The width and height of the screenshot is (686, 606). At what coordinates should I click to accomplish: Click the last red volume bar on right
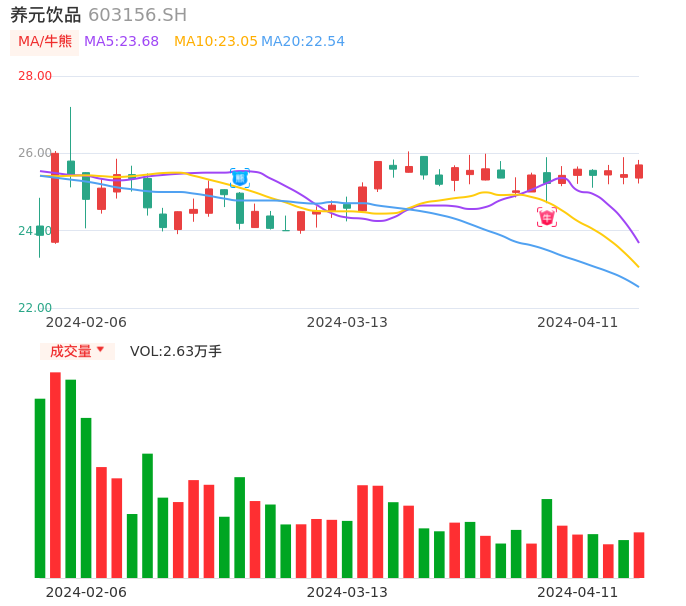(639, 555)
